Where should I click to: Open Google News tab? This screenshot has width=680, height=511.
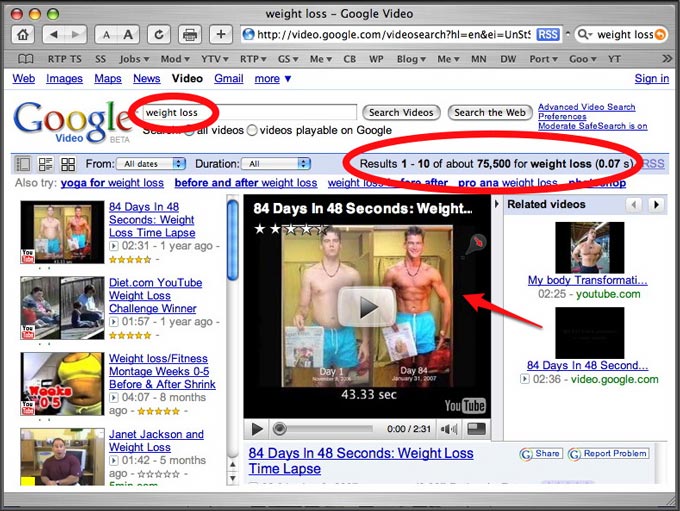tap(147, 79)
